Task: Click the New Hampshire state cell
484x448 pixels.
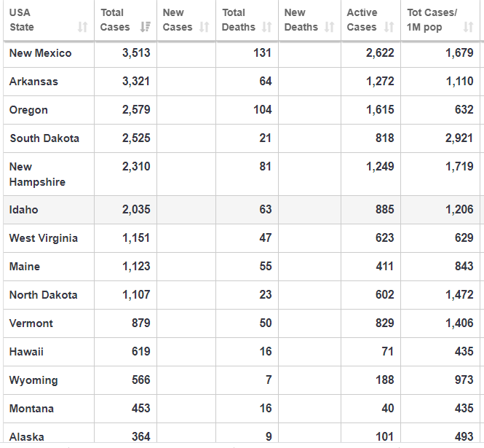Action: pyautogui.click(x=36, y=174)
